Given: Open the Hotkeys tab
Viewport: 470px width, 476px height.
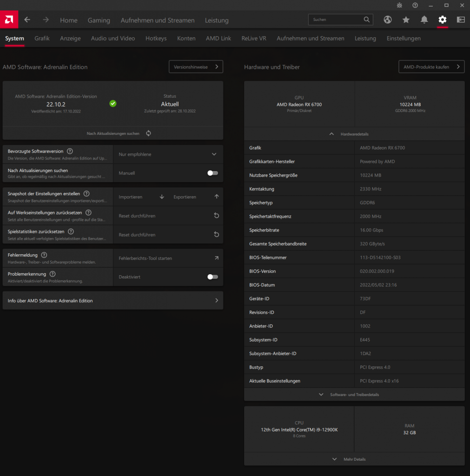Looking at the screenshot, I should pyautogui.click(x=156, y=39).
